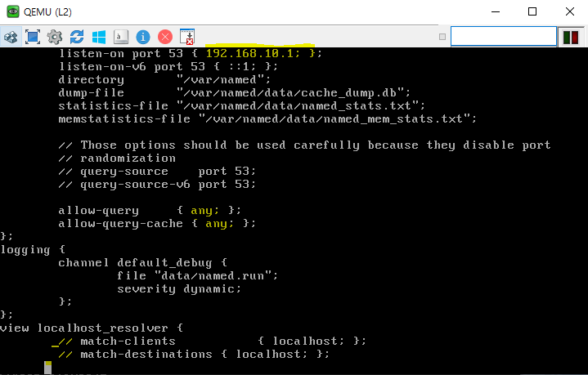Viewport: 588px width, 375px height.
Task: Close the QEMU (L2) window
Action: pos(570,11)
